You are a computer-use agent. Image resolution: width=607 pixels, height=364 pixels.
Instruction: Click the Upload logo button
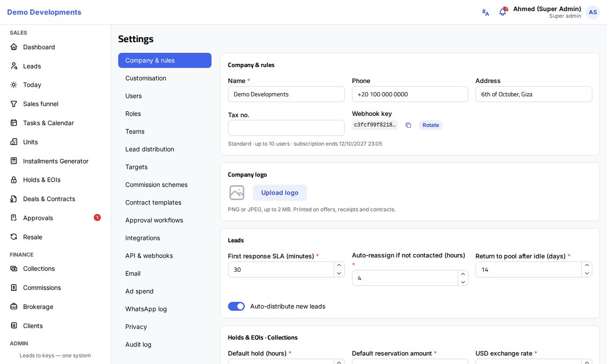[x=280, y=193]
